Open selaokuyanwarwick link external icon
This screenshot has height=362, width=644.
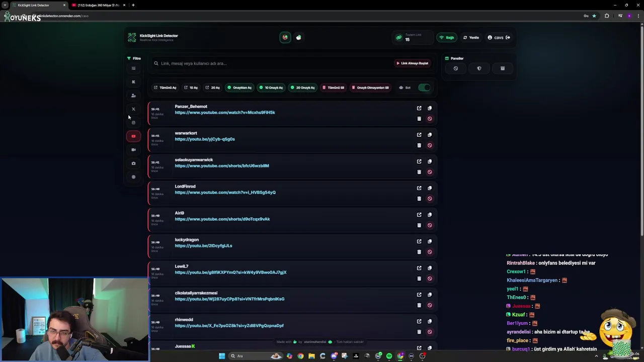[x=419, y=161]
